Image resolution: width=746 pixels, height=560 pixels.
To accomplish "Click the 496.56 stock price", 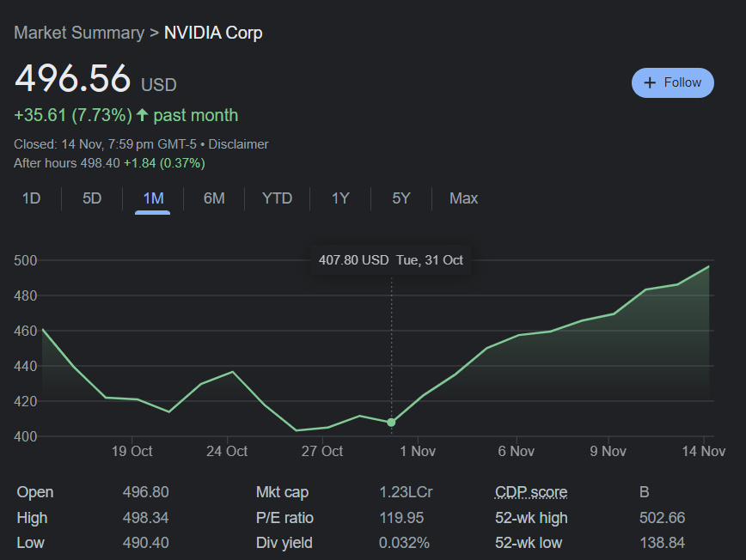I will pyautogui.click(x=73, y=78).
